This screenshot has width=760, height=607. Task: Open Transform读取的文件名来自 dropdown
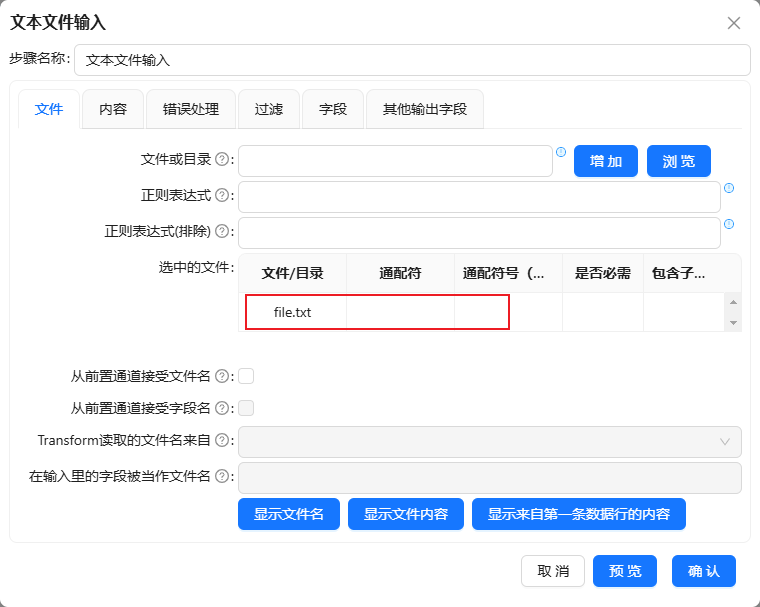point(490,441)
